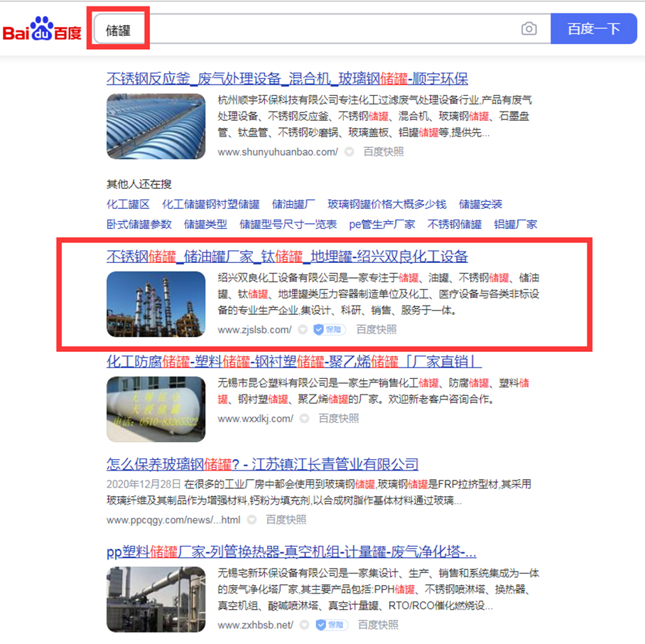
Task: Click the 保障 shield badge beside zjslsb.com
Action: [329, 330]
